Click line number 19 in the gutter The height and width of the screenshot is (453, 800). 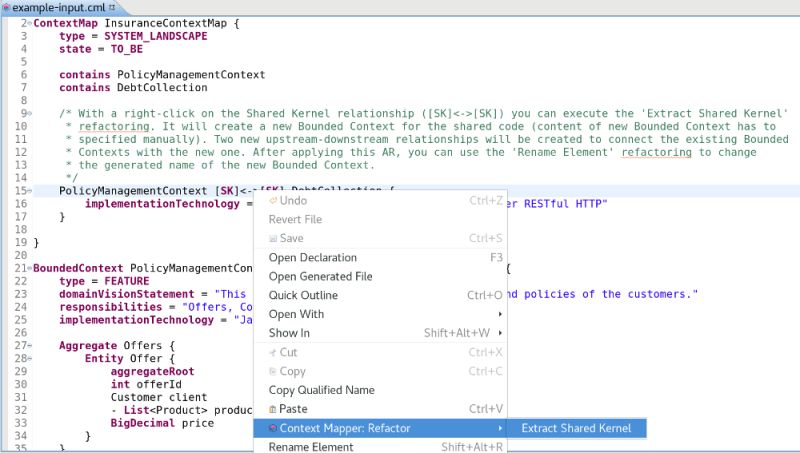20,242
